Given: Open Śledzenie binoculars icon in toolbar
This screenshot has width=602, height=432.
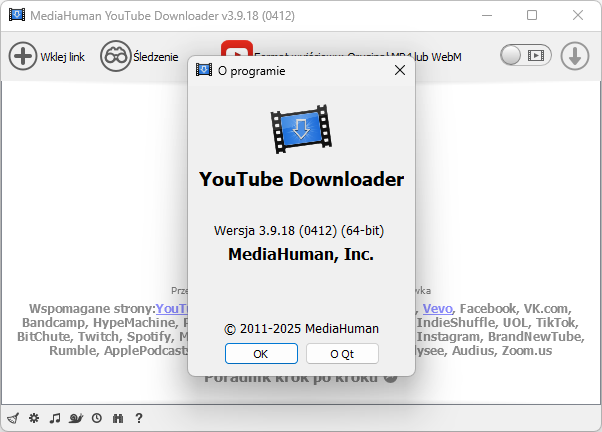Looking at the screenshot, I should point(115,56).
